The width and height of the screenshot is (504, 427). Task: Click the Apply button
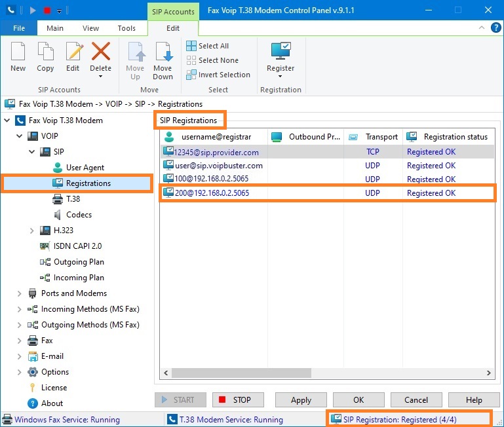coord(301,400)
